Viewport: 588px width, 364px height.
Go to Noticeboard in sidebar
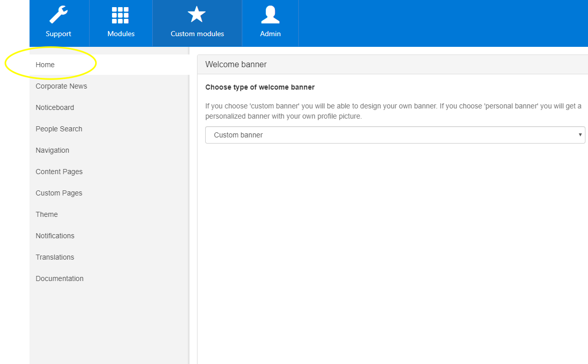coord(54,107)
